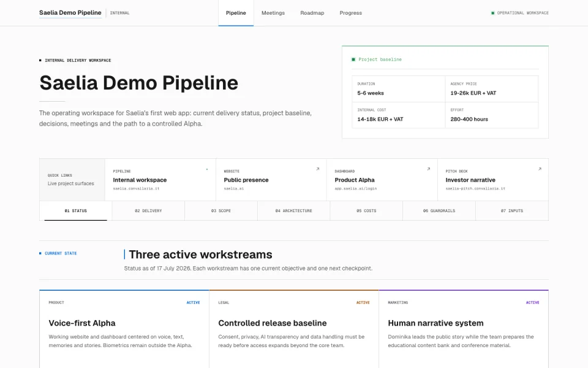Open the Controlled release baseline card

coord(294,329)
